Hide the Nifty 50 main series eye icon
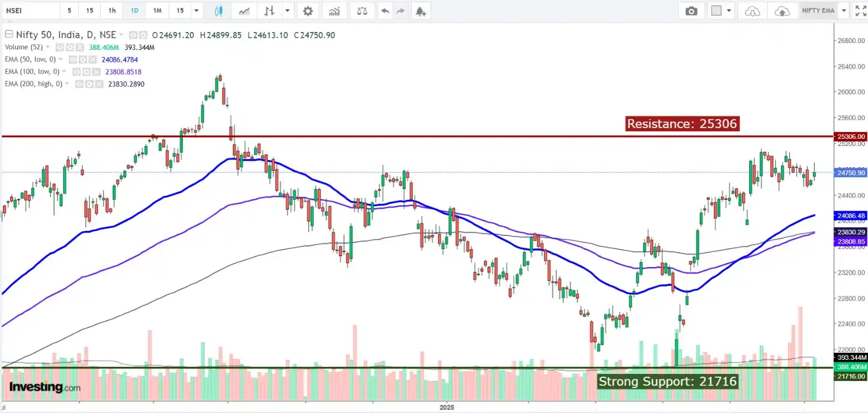This screenshot has width=868, height=413. (x=132, y=35)
